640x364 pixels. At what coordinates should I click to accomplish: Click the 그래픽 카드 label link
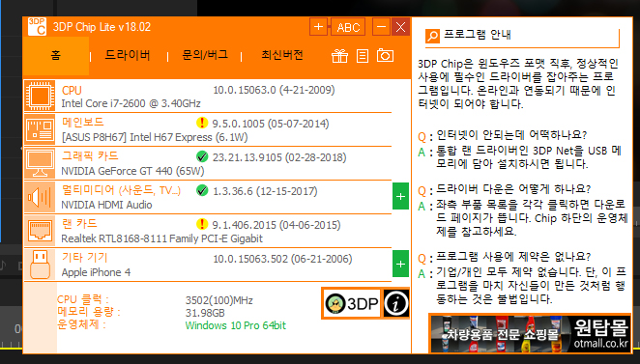(90, 155)
